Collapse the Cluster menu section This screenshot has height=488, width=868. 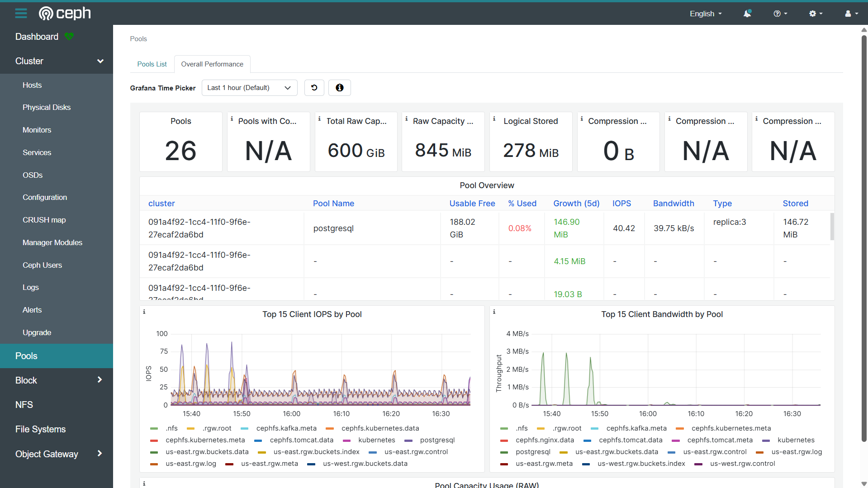click(57, 61)
